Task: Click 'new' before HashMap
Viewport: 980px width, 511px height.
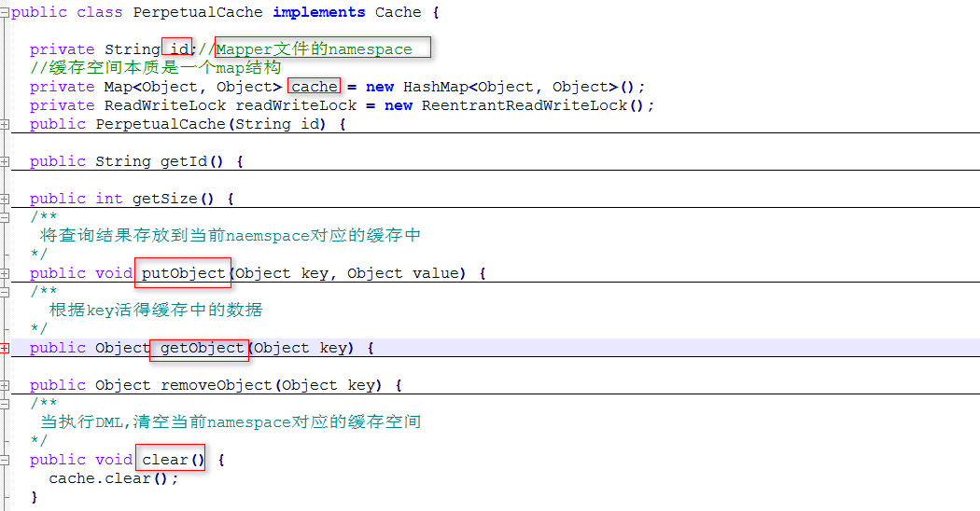Action: click(x=379, y=87)
